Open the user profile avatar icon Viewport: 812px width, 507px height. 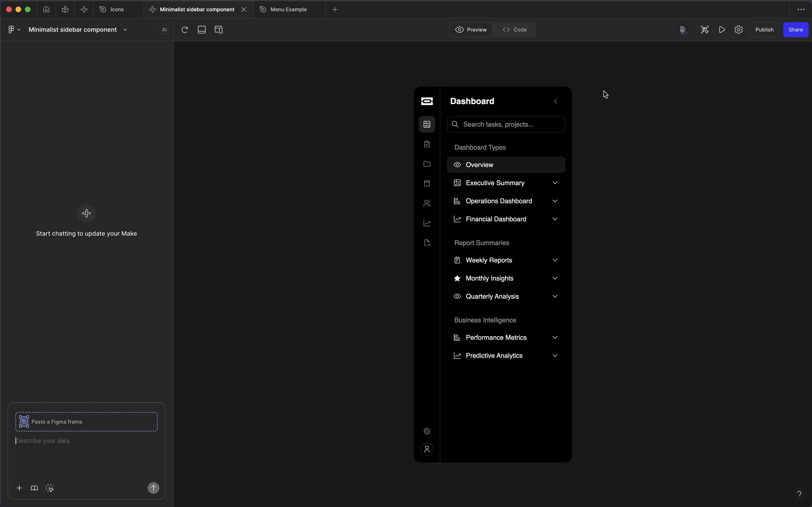pos(427,449)
